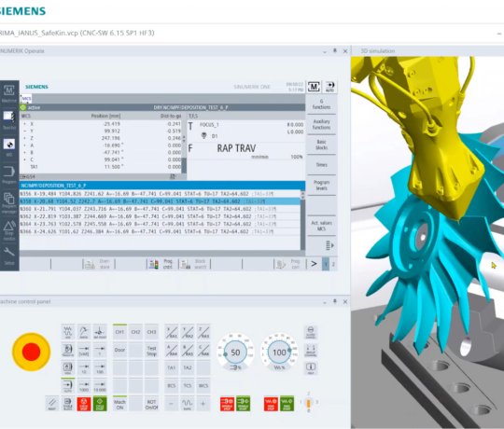The width and height of the screenshot is (504, 429).
Task: Open Auxiliary functions softkey
Action: coord(321,125)
